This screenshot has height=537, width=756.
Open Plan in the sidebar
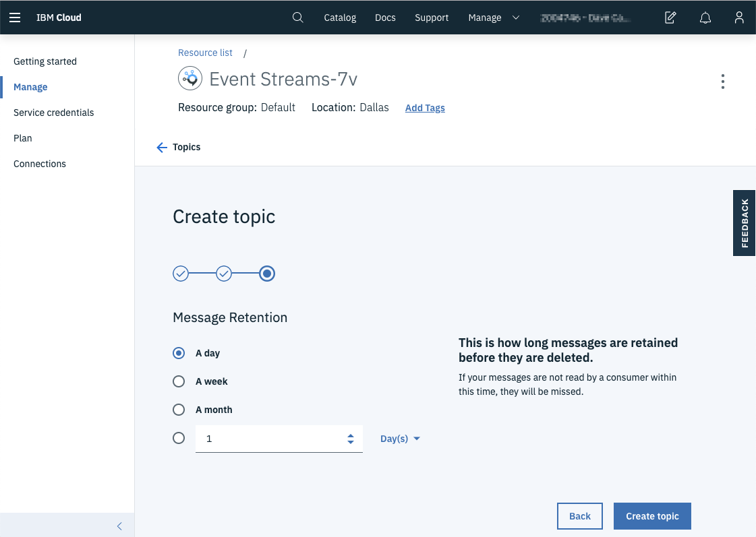click(23, 138)
